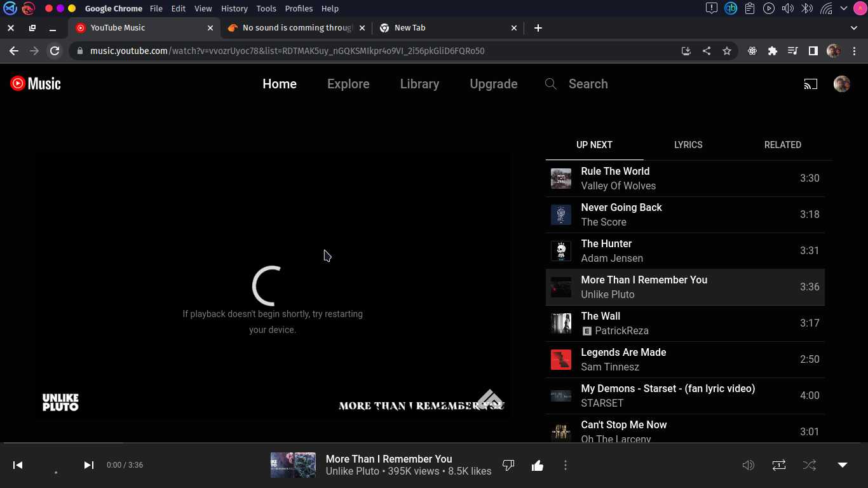Go back in Chrome

[14, 51]
